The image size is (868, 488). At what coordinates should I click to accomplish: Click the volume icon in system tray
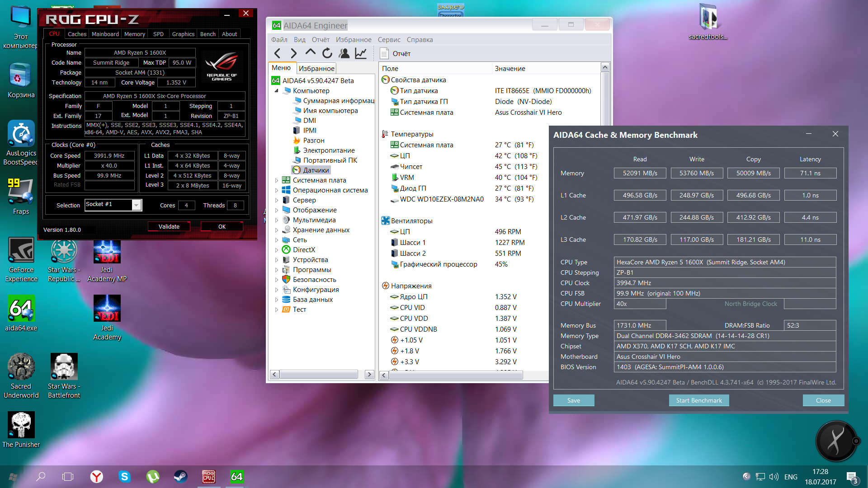tap(774, 477)
